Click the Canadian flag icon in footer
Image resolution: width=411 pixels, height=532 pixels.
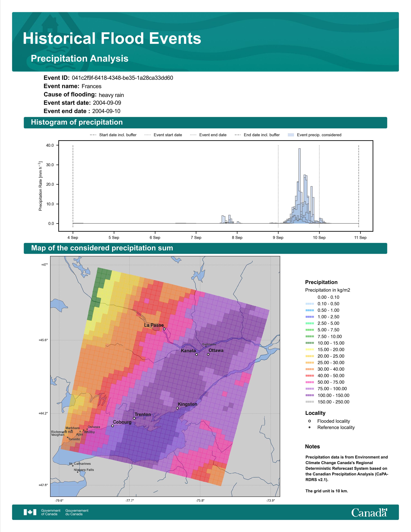coord(30,512)
